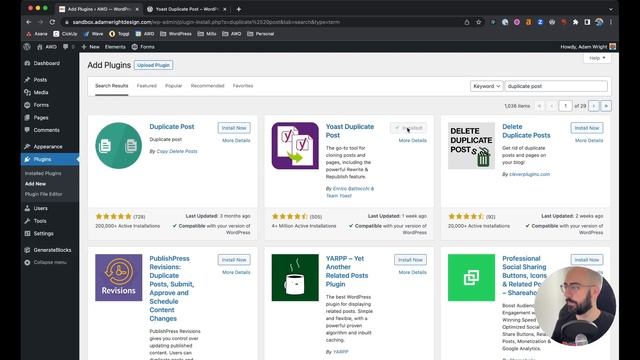The image size is (640, 360).
Task: Click the Delete Duplicate Posts thumbnail
Action: point(471,146)
